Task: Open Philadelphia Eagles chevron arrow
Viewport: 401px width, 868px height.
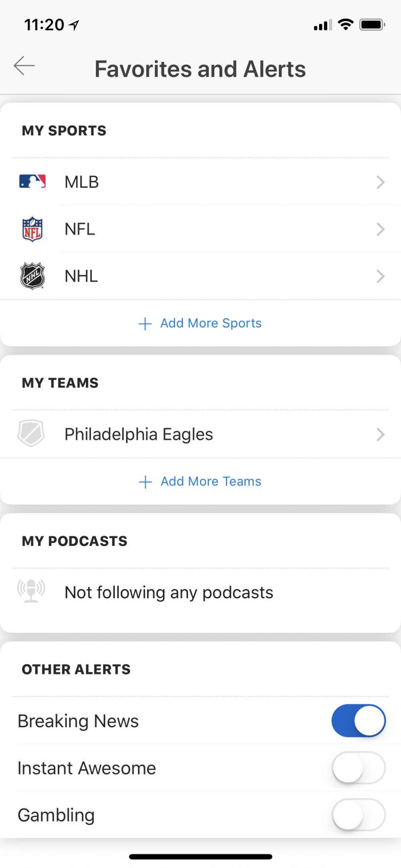Action: tap(380, 434)
